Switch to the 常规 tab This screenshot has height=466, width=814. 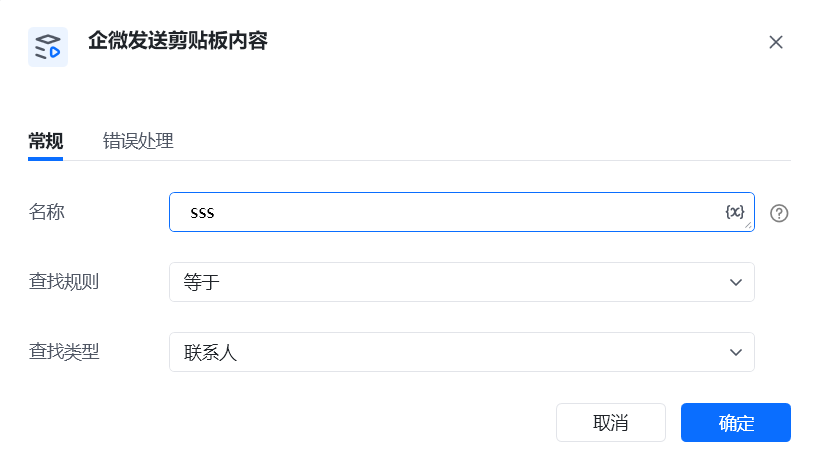pos(46,141)
